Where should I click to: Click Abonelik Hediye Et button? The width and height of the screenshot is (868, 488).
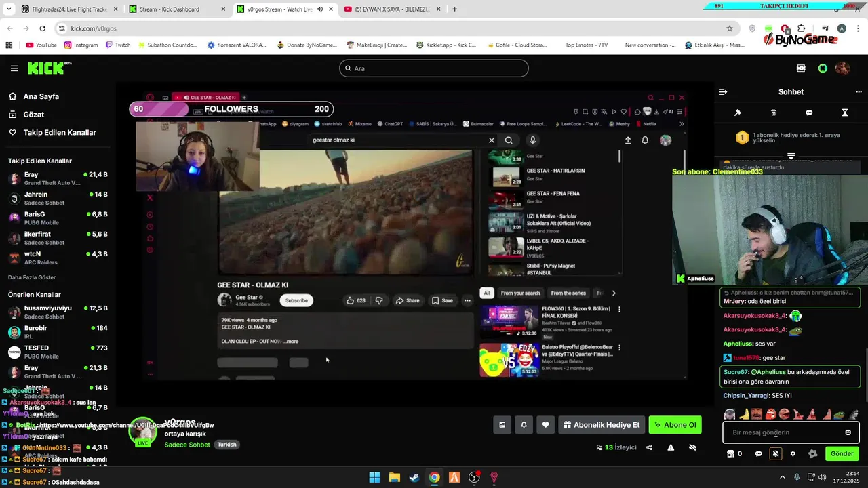click(601, 425)
